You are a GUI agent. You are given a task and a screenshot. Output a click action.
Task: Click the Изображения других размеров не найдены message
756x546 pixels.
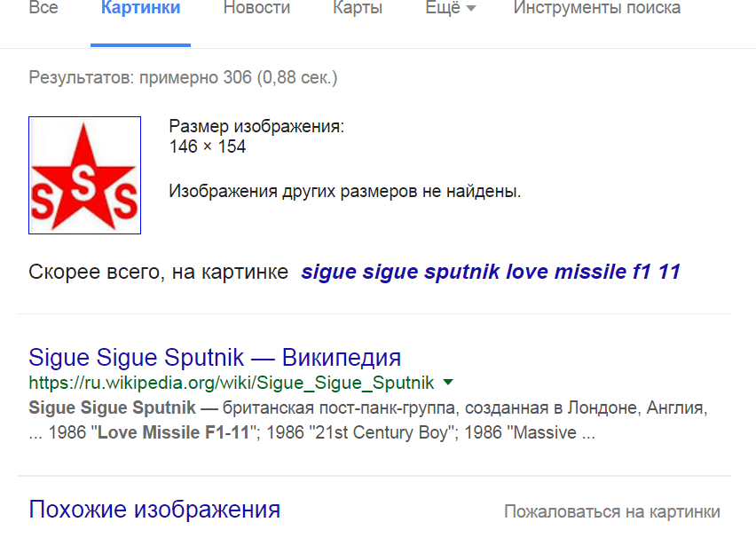tap(345, 192)
